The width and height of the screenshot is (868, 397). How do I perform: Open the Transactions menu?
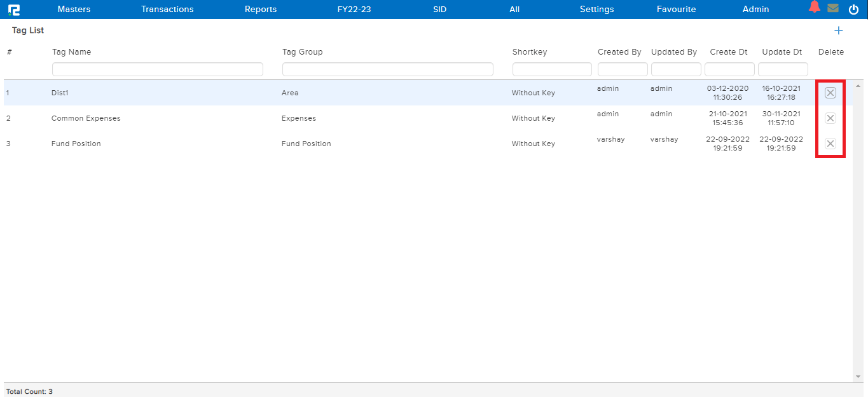tap(167, 10)
